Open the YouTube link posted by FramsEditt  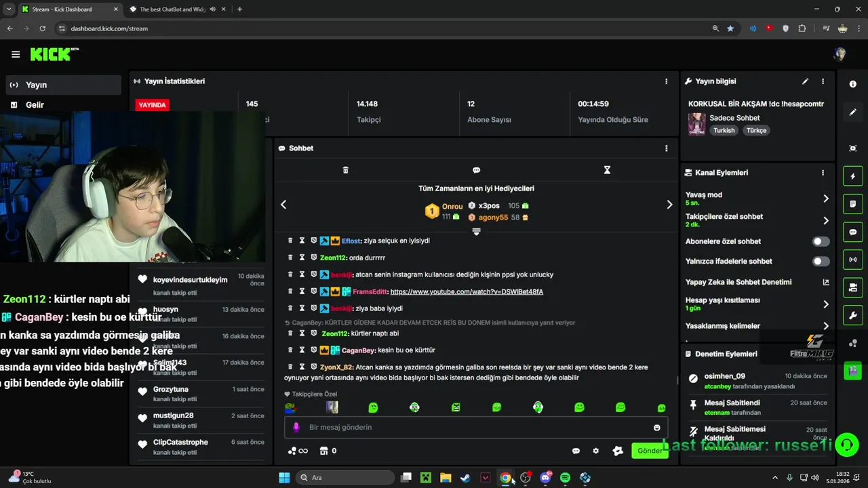[x=467, y=291]
